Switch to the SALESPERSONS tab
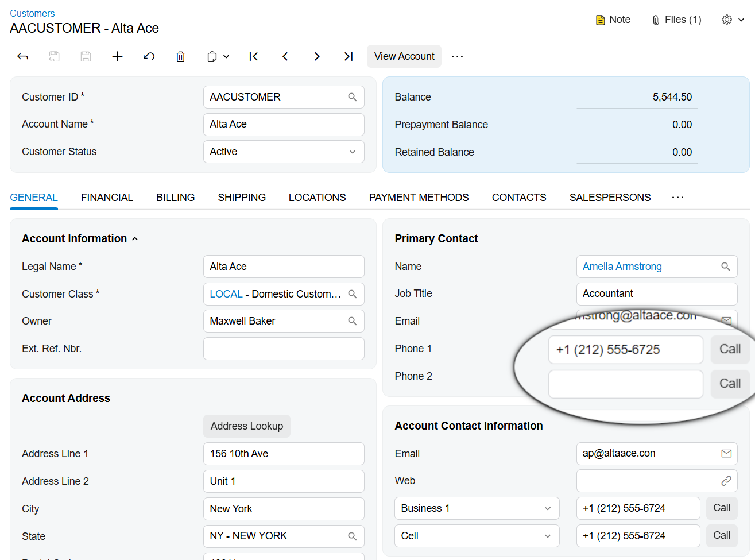Screen dimensions: 755x560 610,198
